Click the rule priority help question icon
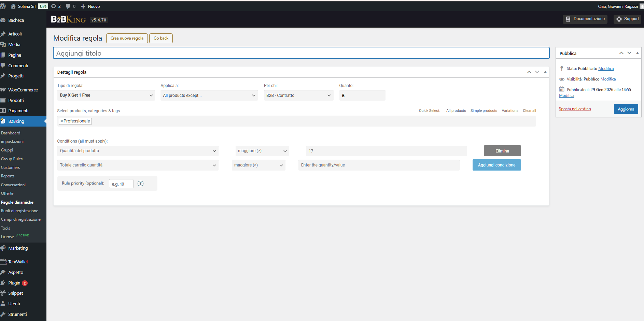644x321 pixels. tap(140, 184)
